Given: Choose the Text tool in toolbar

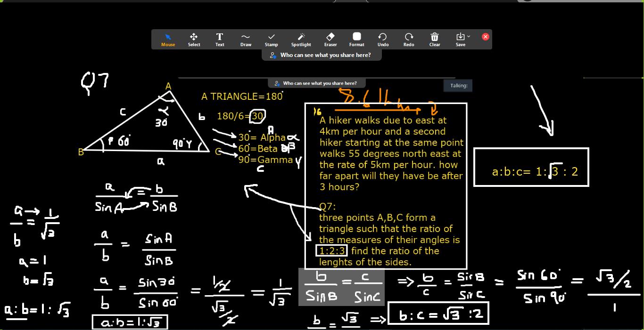Looking at the screenshot, I should click(220, 40).
